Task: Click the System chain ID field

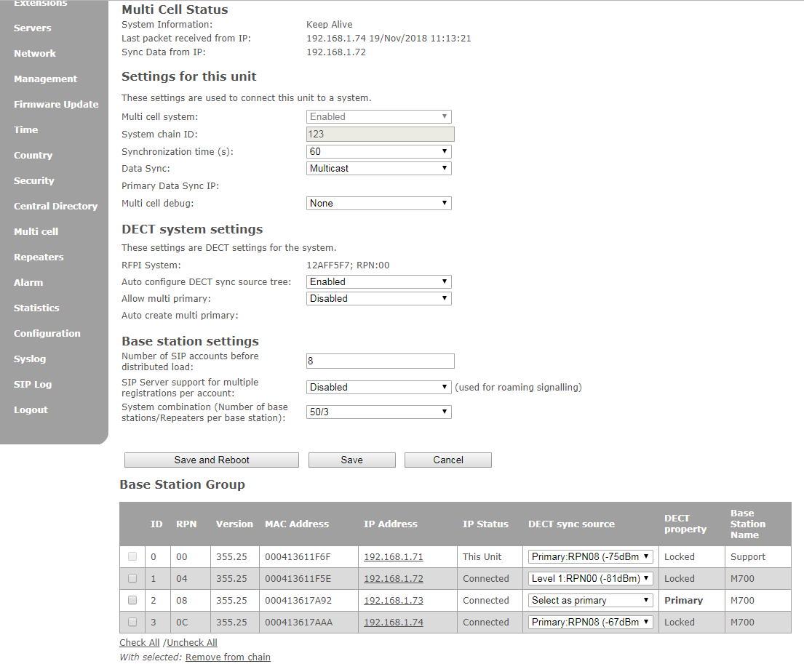Action: click(380, 135)
